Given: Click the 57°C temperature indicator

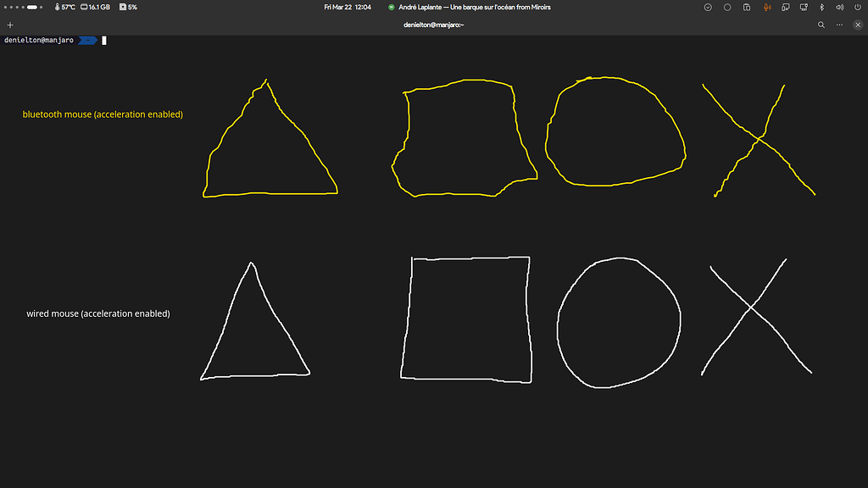Looking at the screenshot, I should point(64,7).
